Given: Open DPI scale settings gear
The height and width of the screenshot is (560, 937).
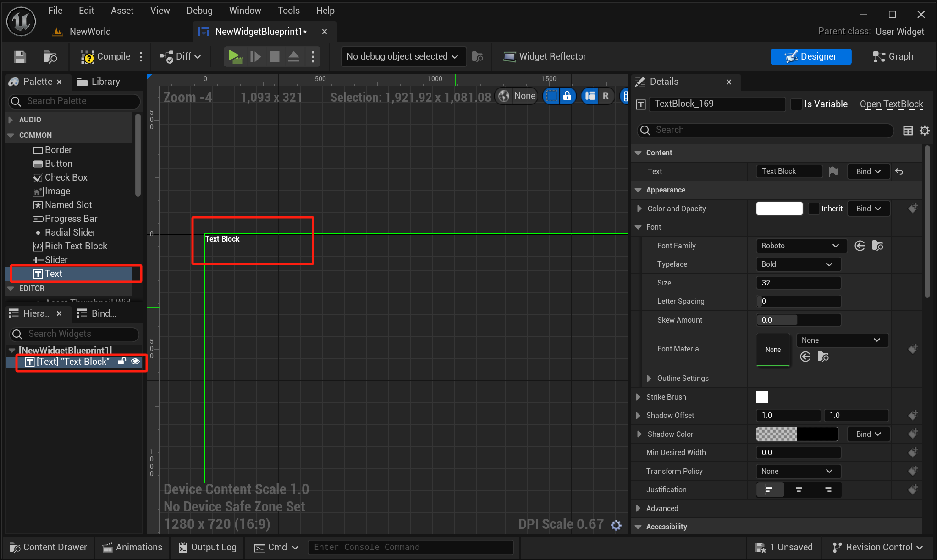Looking at the screenshot, I should 616,525.
